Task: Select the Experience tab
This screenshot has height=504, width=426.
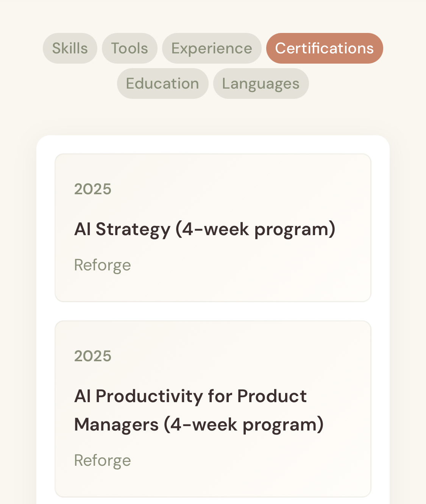Action: tap(212, 48)
